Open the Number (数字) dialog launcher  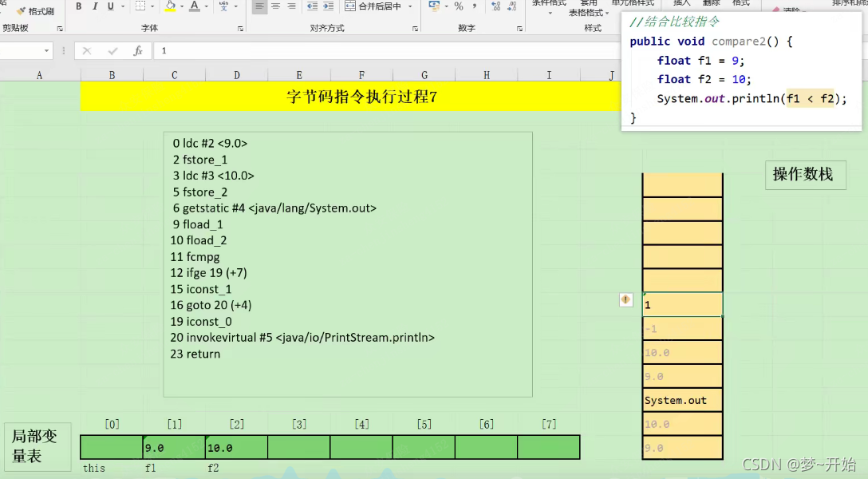[x=519, y=28]
